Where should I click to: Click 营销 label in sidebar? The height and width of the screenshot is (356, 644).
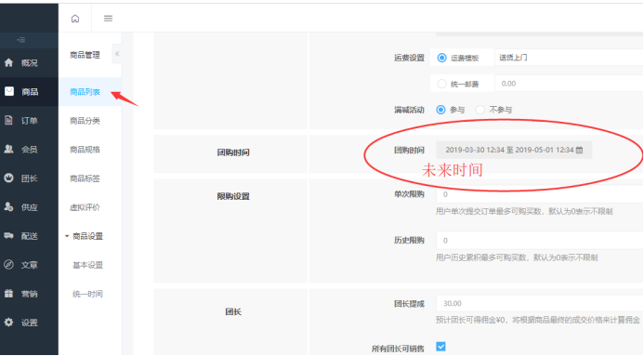pos(30,294)
